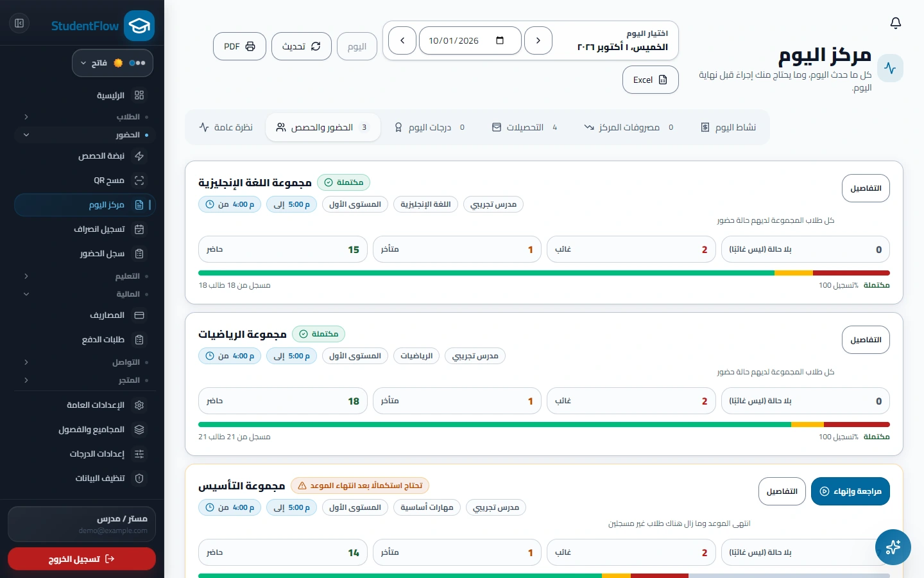Open التفاصيل for مجموعة اللغة الإنجليزية
The width and height of the screenshot is (924, 578).
point(866,188)
